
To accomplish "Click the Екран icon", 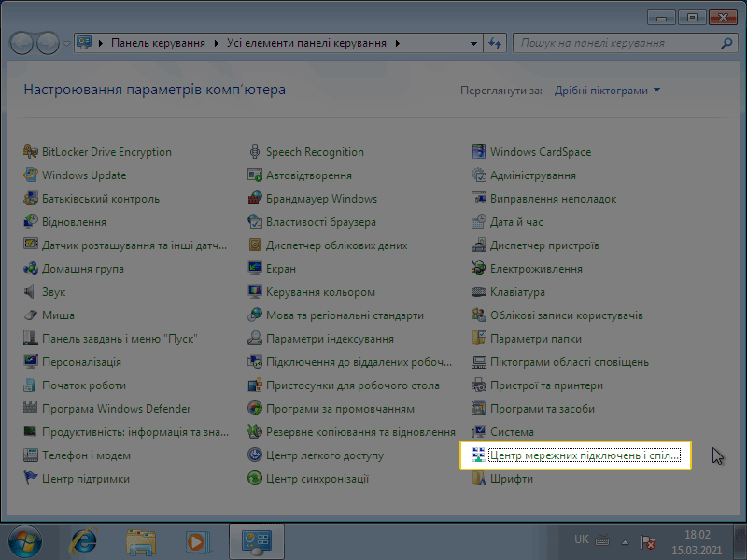I will 255,268.
